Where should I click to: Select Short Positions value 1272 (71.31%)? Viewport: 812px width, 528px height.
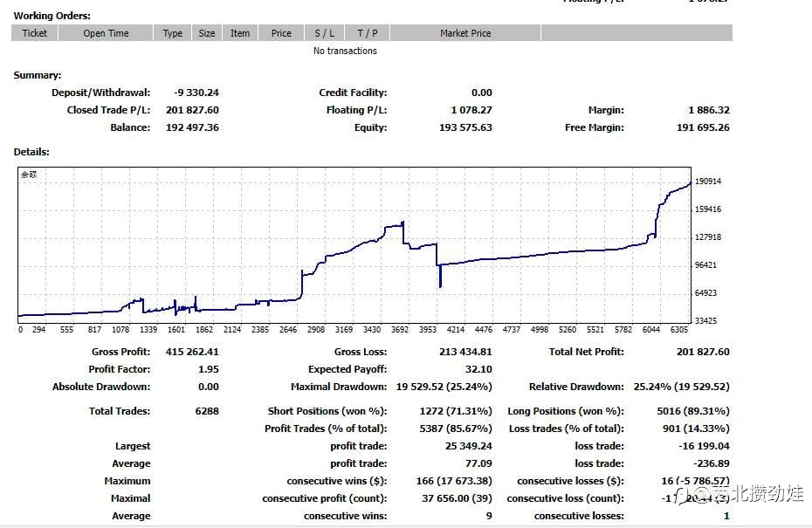click(x=456, y=411)
